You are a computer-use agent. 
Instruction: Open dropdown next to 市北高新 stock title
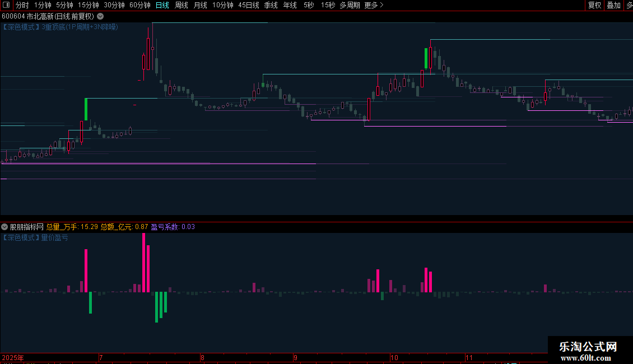click(x=100, y=17)
